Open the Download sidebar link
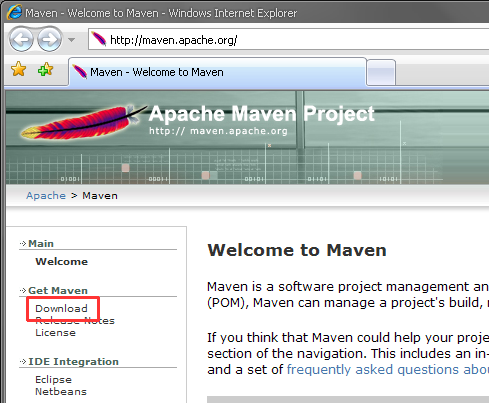Screen dimensions: 489x403 click(61, 308)
